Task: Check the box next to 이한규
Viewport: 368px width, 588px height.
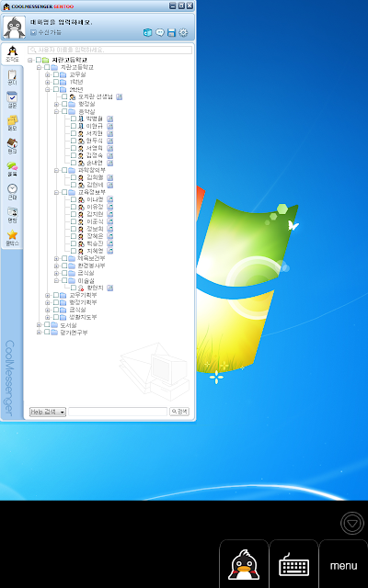Action: tap(74, 126)
